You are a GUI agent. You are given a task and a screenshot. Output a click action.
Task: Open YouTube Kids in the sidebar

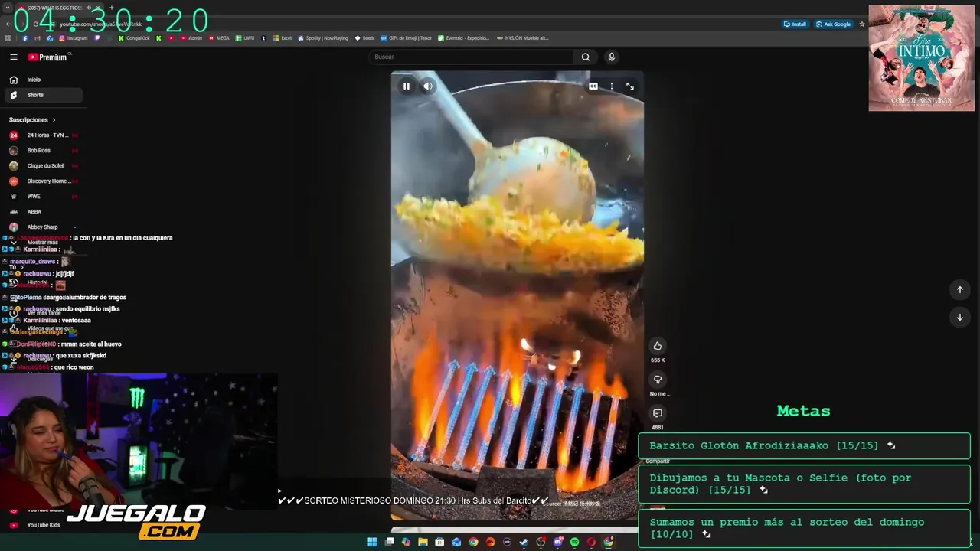42,525
